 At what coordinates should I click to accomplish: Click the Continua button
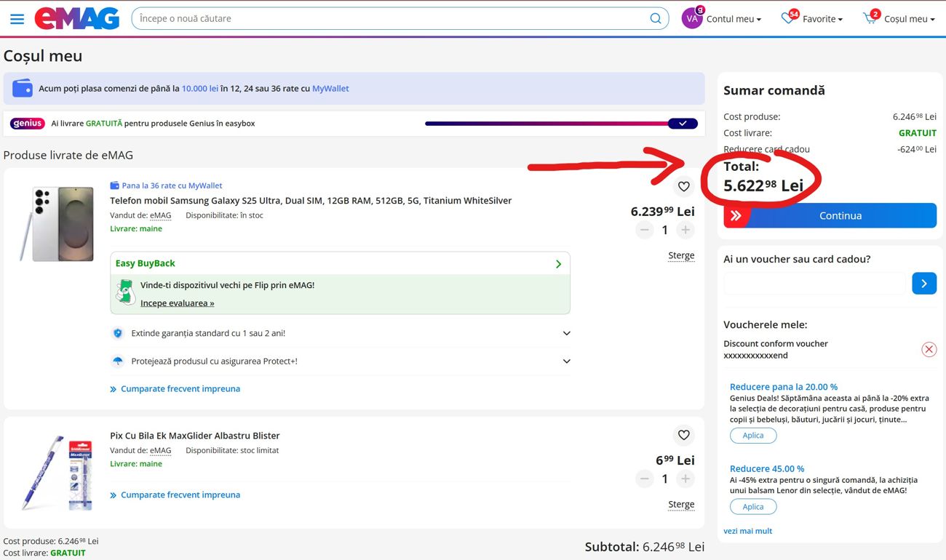pyautogui.click(x=830, y=215)
